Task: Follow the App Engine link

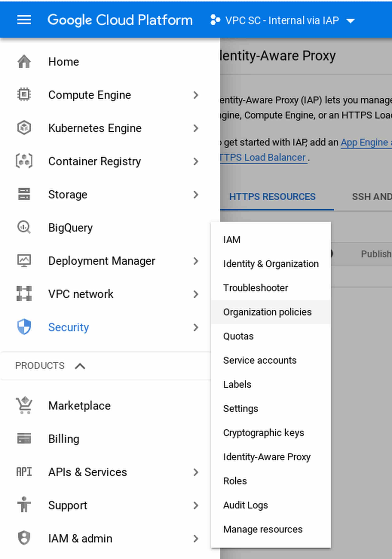Action: coord(366,143)
